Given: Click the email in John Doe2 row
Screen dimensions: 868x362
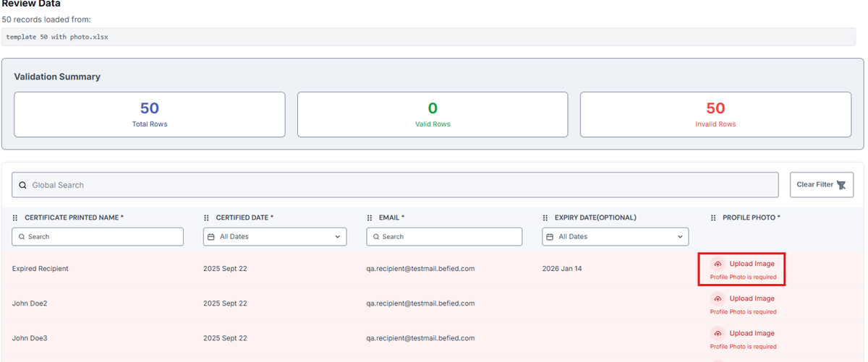Looking at the screenshot, I should tap(420, 303).
